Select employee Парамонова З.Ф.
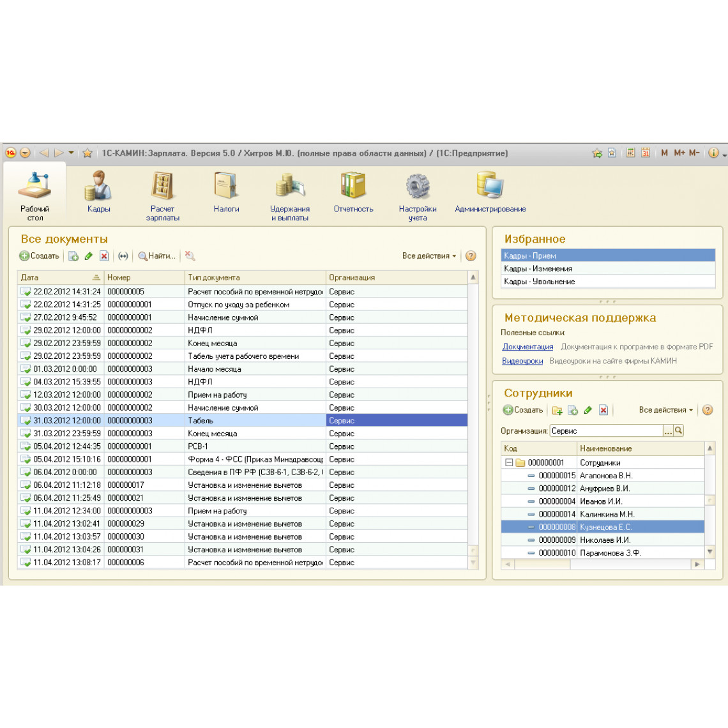This screenshot has height=728, width=728. tap(603, 553)
